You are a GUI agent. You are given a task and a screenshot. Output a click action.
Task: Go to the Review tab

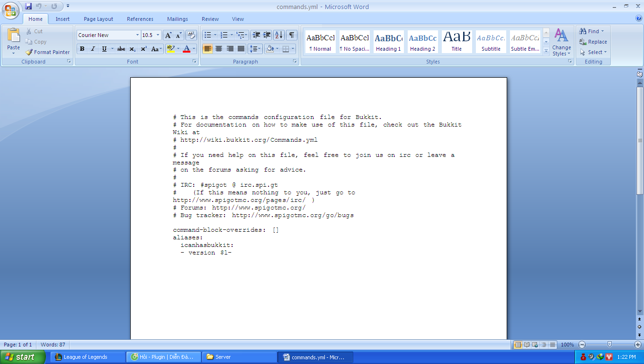pyautogui.click(x=210, y=19)
